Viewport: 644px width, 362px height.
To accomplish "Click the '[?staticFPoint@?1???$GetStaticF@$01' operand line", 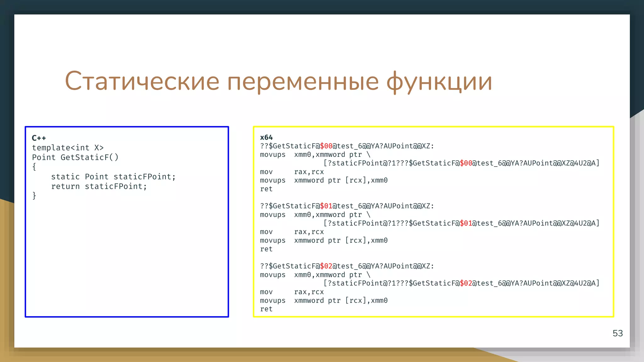I will point(461,223).
